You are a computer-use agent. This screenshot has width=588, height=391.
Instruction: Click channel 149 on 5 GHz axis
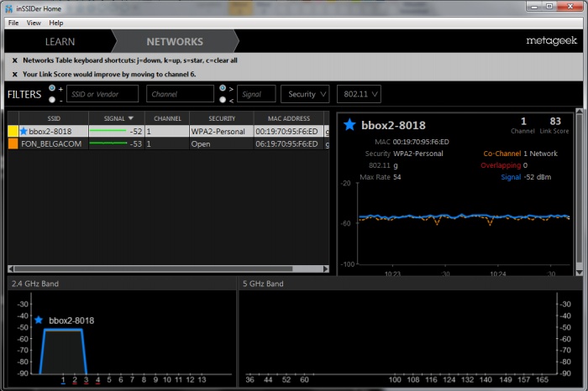pyautogui.click(x=505, y=380)
